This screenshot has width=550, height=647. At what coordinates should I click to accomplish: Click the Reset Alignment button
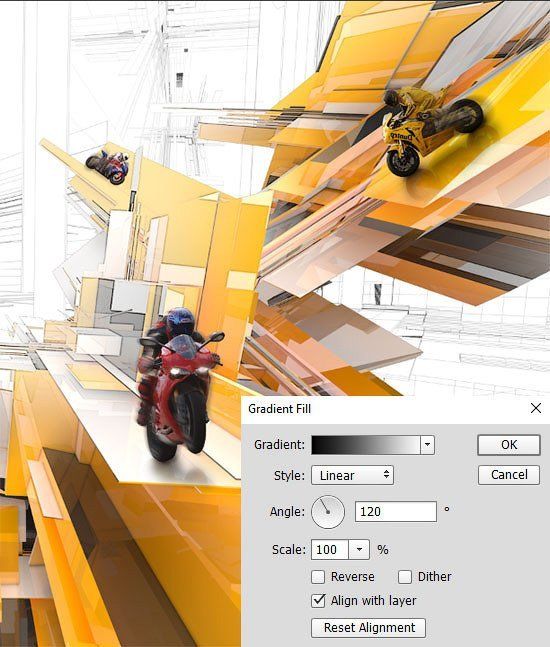(368, 628)
